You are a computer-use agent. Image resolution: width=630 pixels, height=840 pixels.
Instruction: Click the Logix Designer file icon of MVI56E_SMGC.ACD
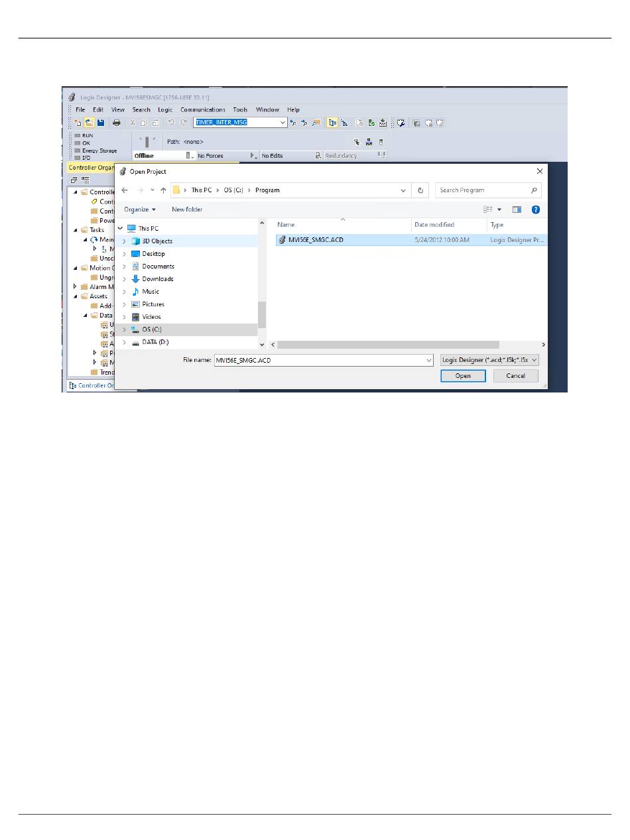coord(282,240)
